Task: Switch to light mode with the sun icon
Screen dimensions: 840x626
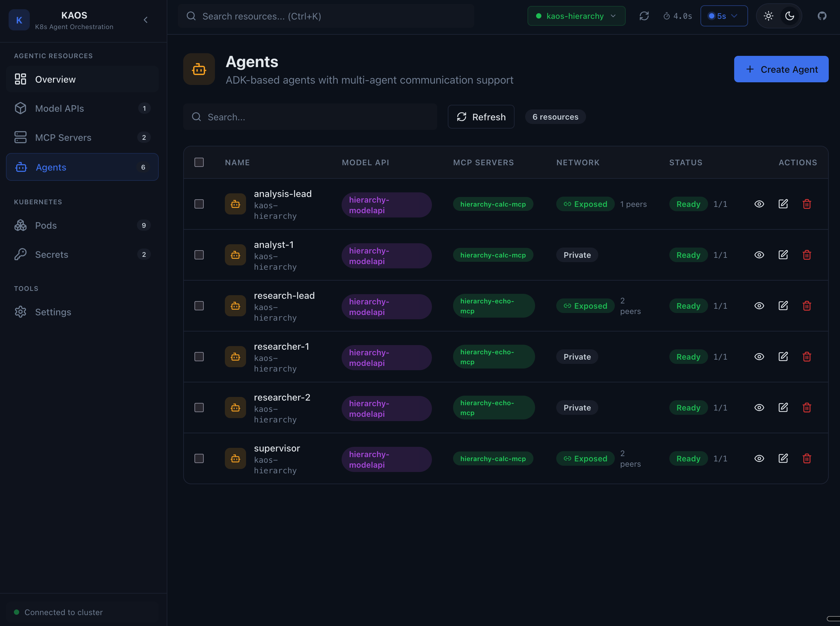Action: 768,16
